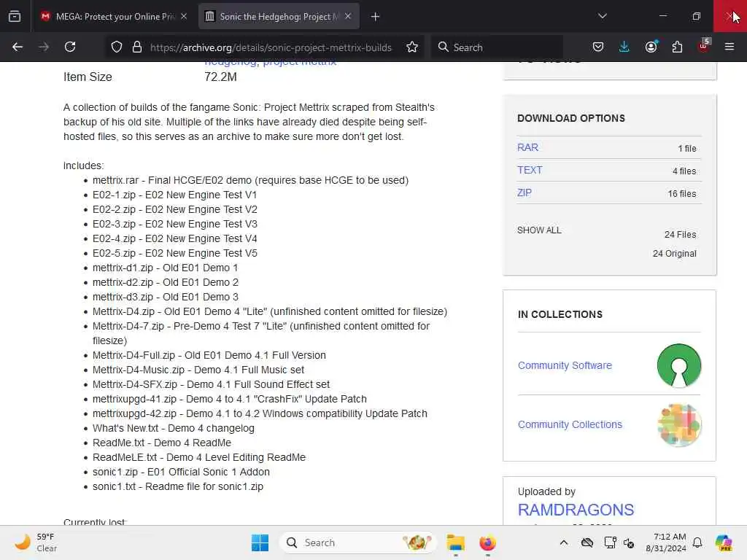Image resolution: width=747 pixels, height=560 pixels.
Task: Open 24 Original files link
Action: point(674,253)
